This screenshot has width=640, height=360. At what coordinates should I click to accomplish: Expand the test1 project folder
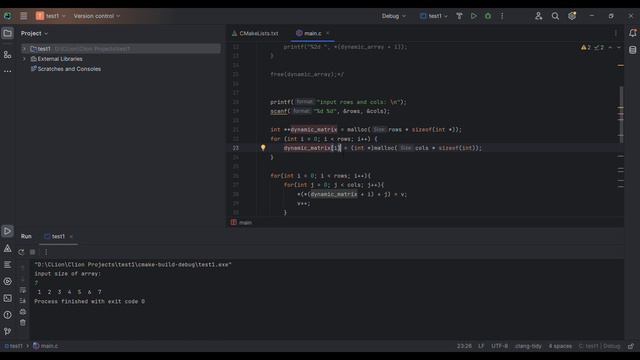pyautogui.click(x=24, y=49)
